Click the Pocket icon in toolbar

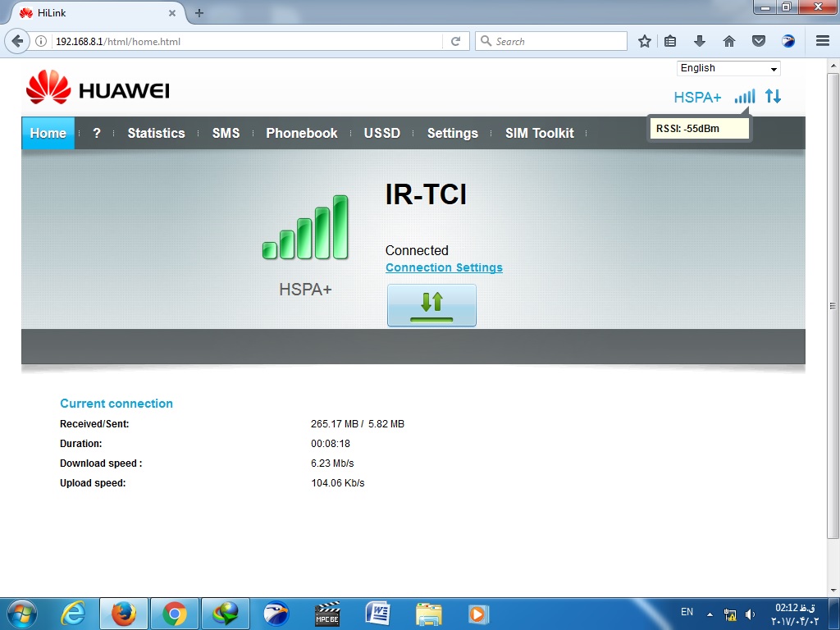pos(759,41)
